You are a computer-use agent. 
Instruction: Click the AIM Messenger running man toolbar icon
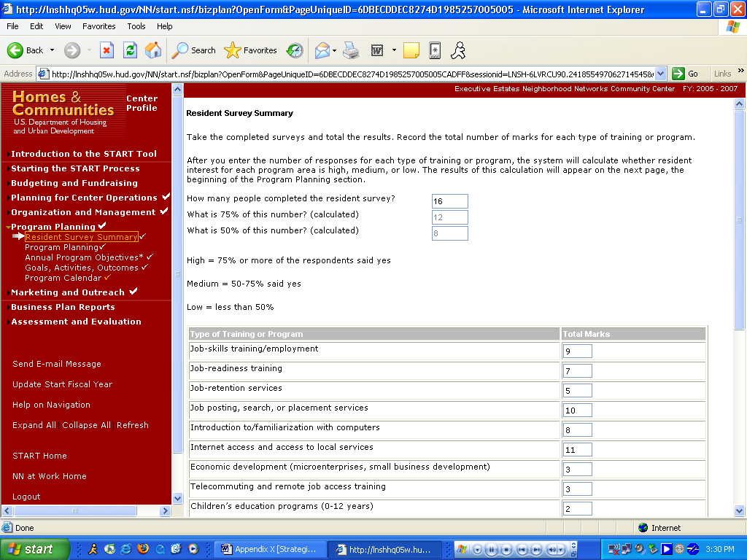458,50
